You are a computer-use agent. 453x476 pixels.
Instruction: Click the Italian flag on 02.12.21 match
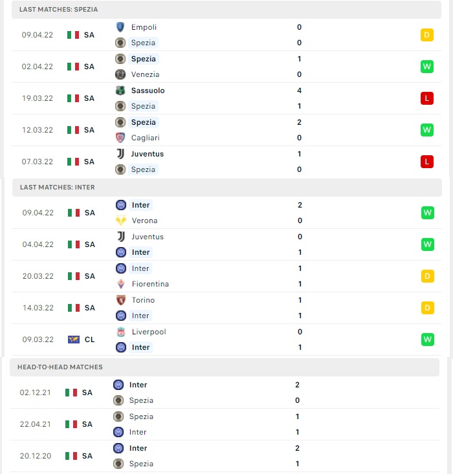(71, 393)
